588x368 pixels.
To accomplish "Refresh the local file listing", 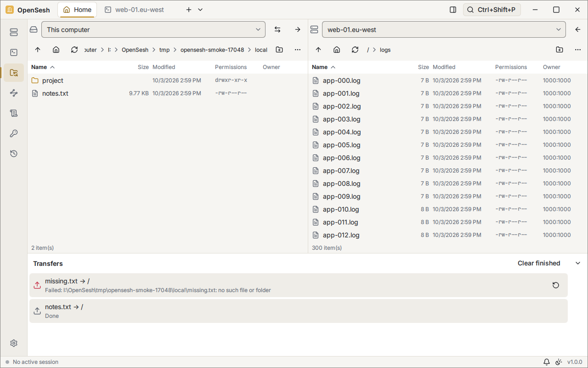I will [x=74, y=50].
